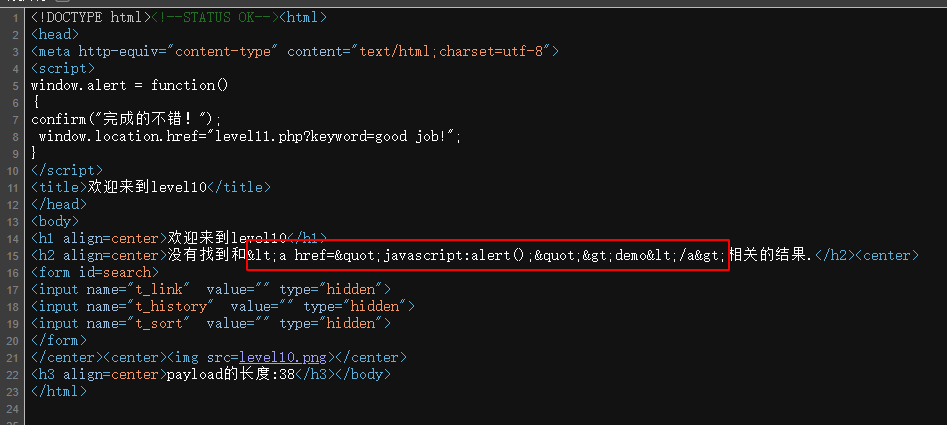Click line number 5 in gutter

pyautogui.click(x=18, y=86)
